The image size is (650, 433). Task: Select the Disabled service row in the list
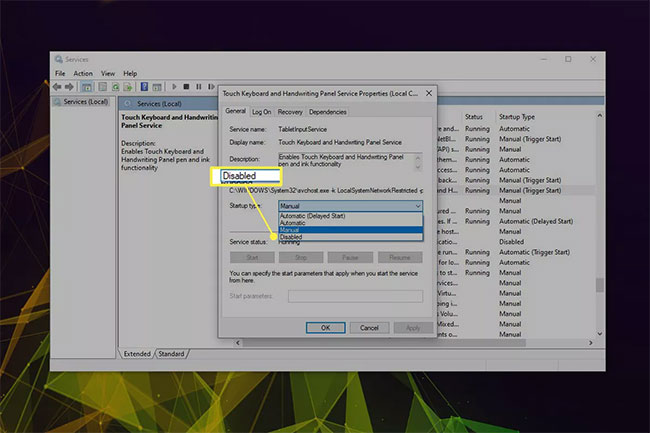[x=516, y=242]
